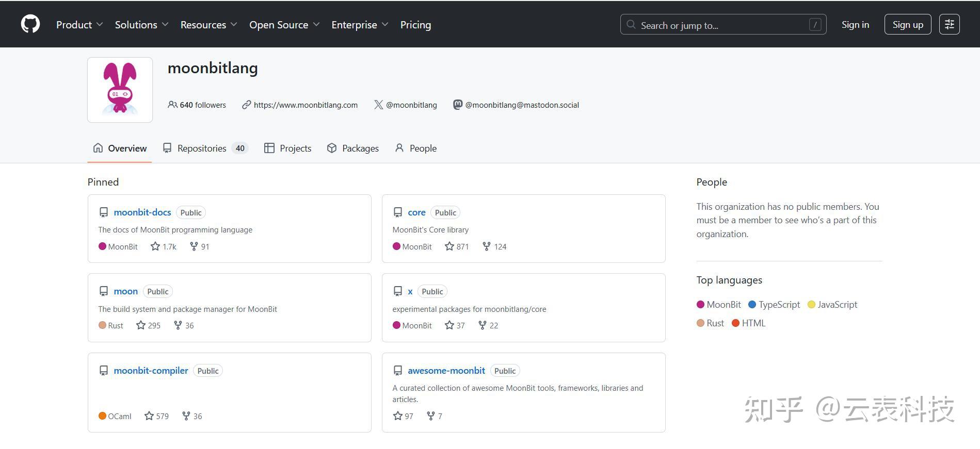Click the Mastodon logo icon
This screenshot has width=980, height=449.
point(458,105)
